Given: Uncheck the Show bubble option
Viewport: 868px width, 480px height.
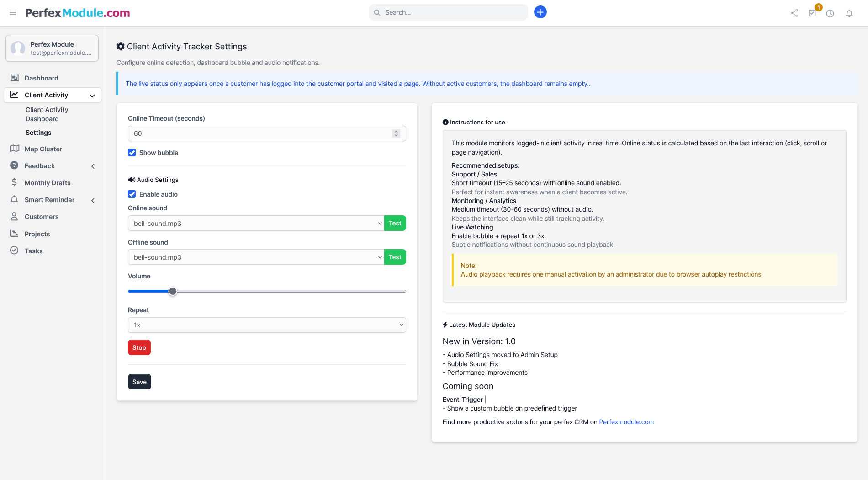Looking at the screenshot, I should point(132,152).
